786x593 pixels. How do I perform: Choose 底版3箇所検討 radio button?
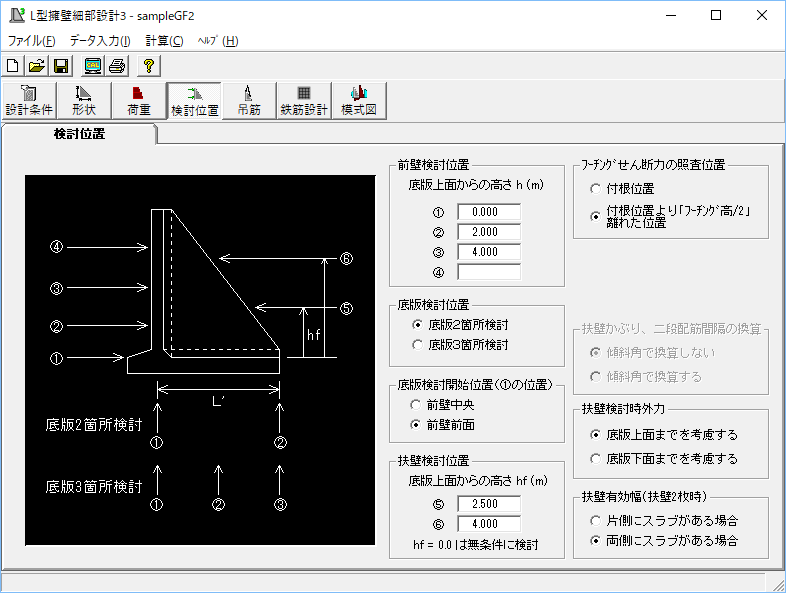click(x=417, y=345)
